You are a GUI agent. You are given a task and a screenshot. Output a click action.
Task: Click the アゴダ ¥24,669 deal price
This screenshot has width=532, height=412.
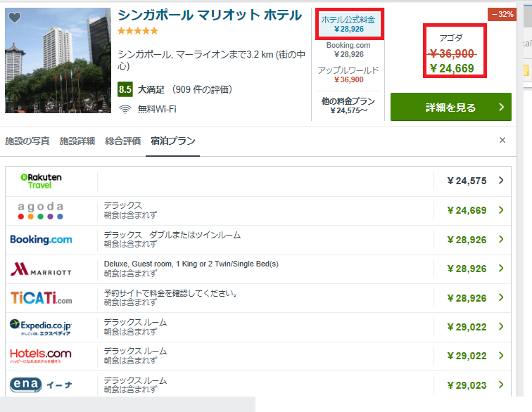tap(452, 68)
